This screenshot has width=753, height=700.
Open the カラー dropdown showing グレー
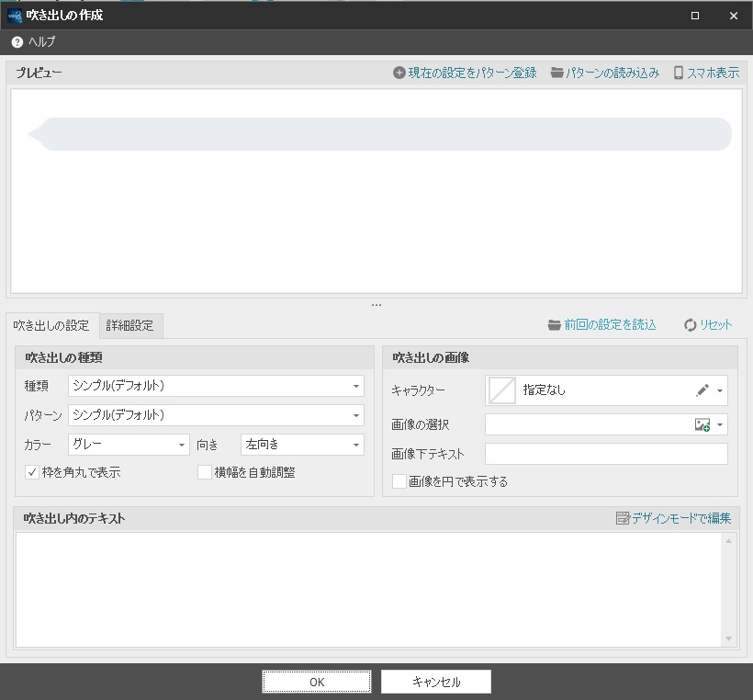click(129, 445)
